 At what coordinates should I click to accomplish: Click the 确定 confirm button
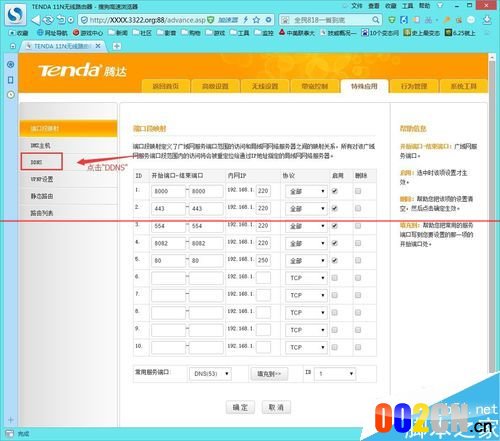240,407
